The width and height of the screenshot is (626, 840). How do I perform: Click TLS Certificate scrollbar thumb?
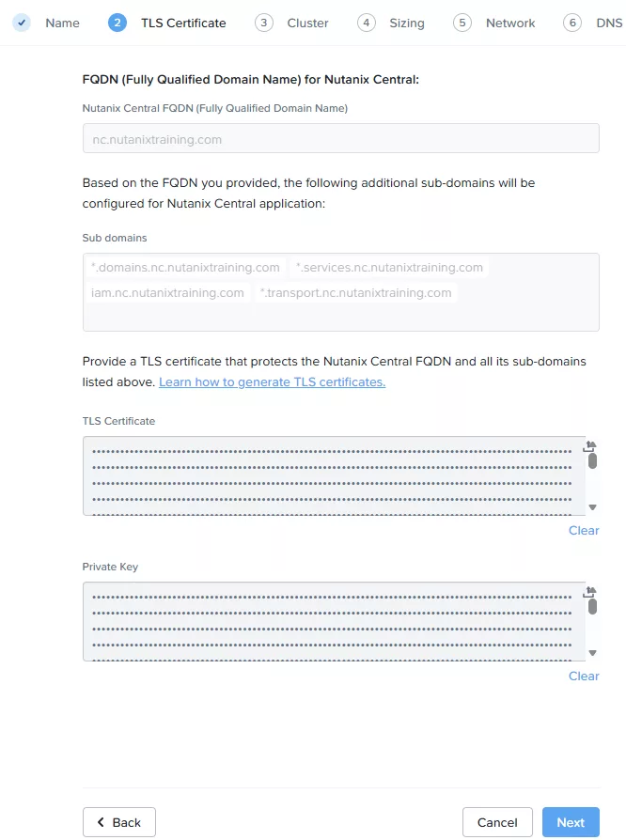(x=592, y=461)
